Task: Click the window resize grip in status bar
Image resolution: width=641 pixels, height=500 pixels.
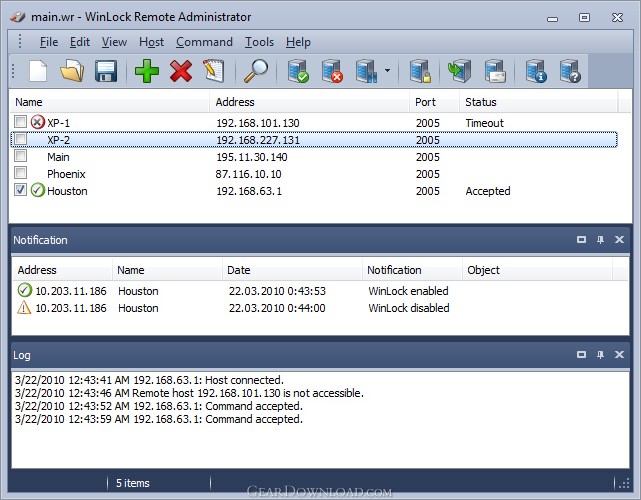Action: click(x=624, y=484)
